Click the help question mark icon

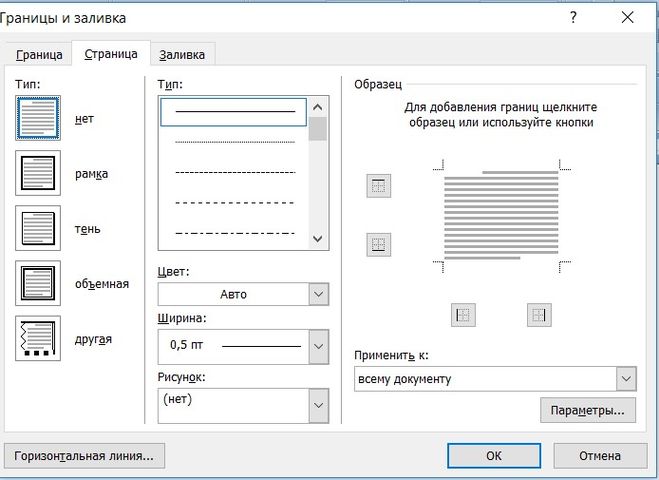click(x=573, y=18)
